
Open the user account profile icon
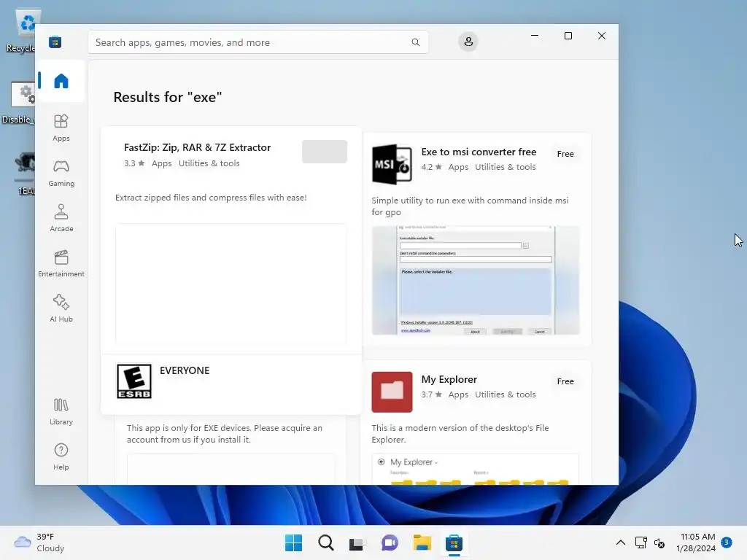pos(468,42)
